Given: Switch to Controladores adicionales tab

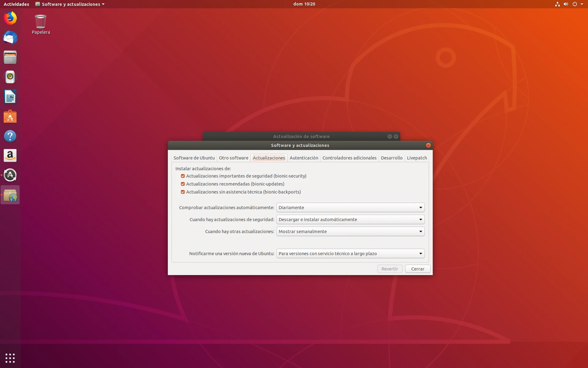Looking at the screenshot, I should point(349,158).
